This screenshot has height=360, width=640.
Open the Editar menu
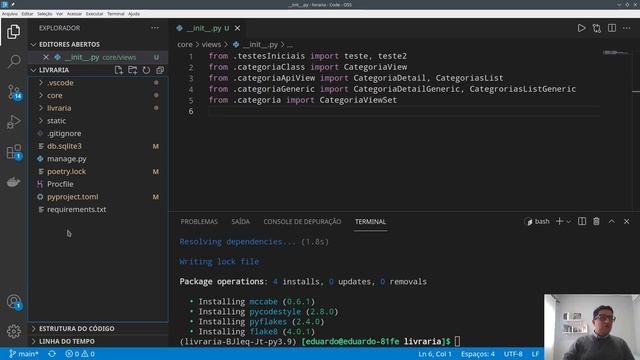(27, 14)
